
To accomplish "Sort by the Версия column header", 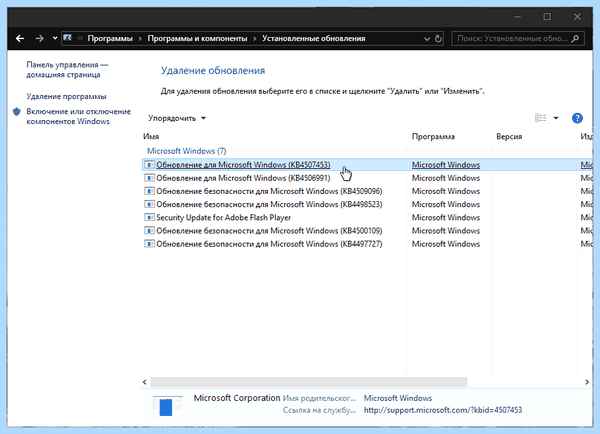I will click(509, 137).
